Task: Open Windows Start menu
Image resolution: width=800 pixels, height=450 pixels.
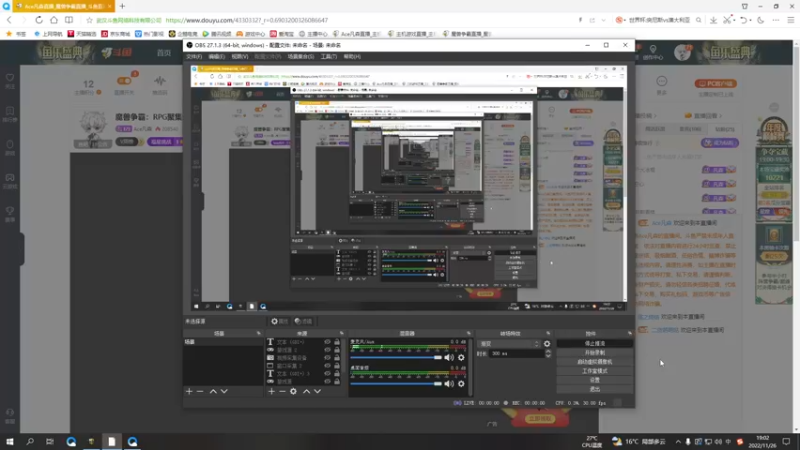Action: (x=10, y=441)
